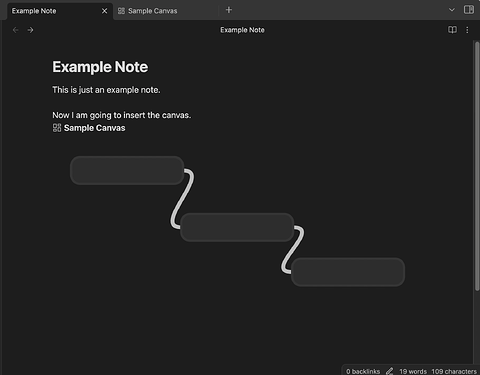Viewport: 480px width, 375px height.
Task: Toggle the right sidebar panel
Action: 469,10
